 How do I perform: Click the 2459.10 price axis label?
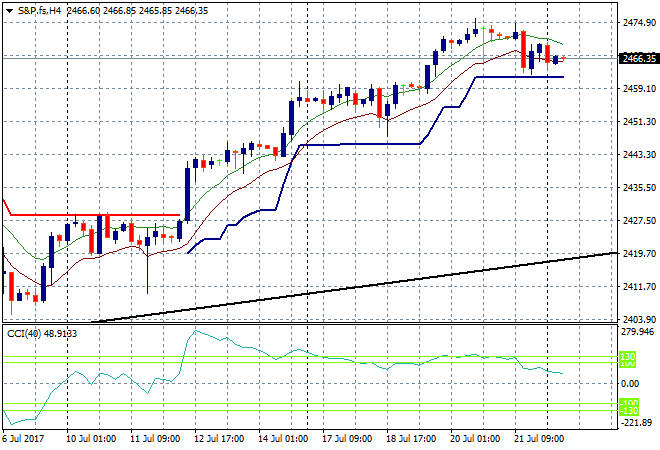pyautogui.click(x=639, y=88)
